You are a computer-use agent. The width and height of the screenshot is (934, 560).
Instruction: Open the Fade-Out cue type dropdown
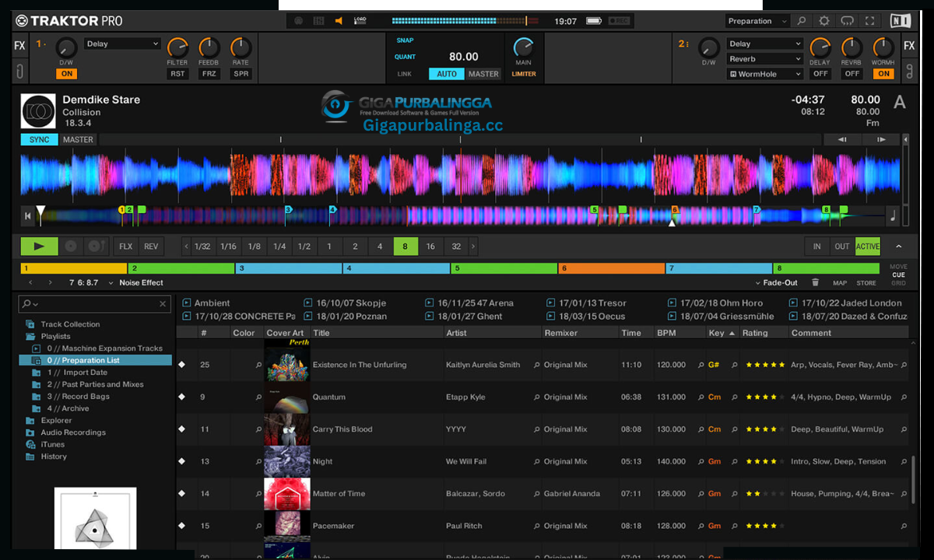click(x=776, y=282)
